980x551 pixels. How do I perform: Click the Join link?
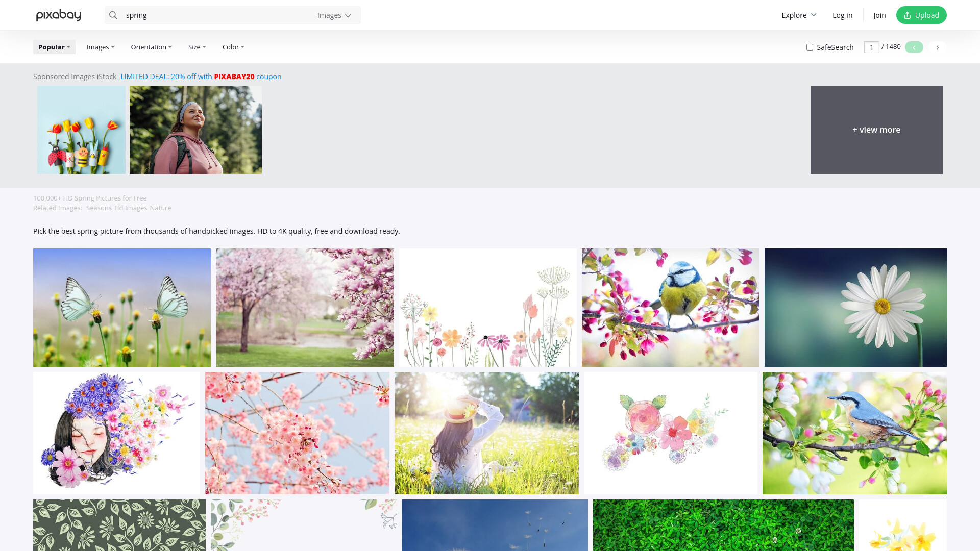click(879, 15)
